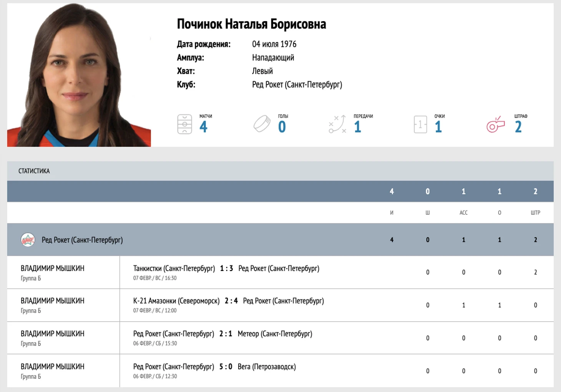Viewport: 561px width, 392px height.
Task: Open ВЛАДИМИР МЫШКИН tournament in Танкистки row
Action: click(53, 268)
